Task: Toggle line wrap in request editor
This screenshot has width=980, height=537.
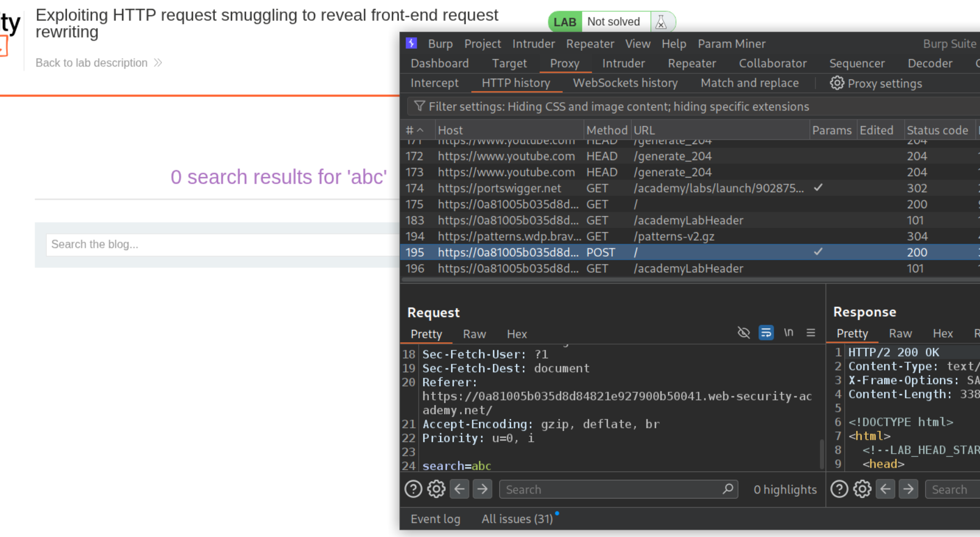Action: click(766, 333)
